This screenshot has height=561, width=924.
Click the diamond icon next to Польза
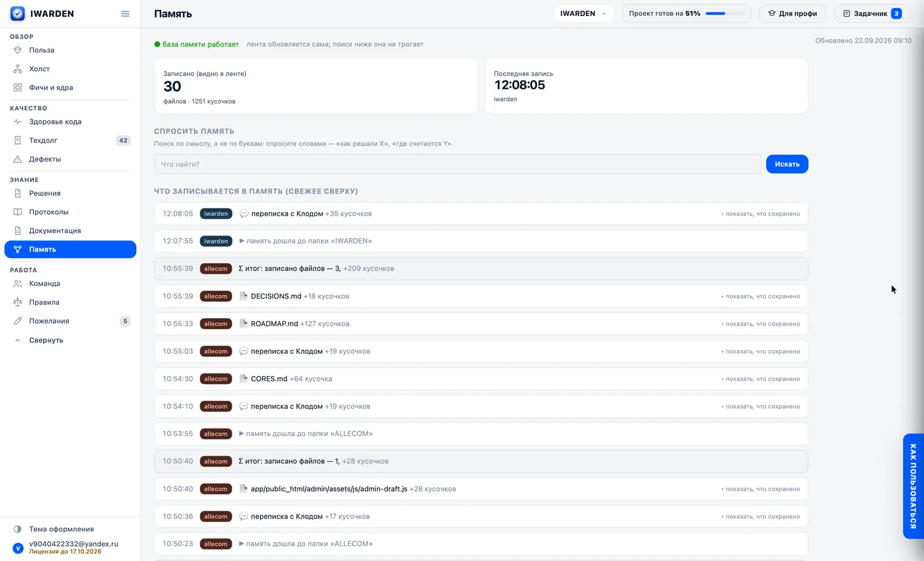(17, 50)
